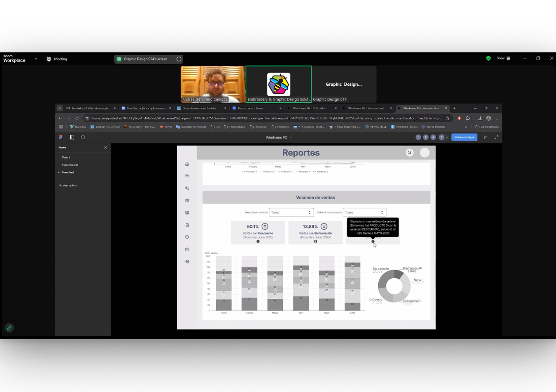Screen dimensions: 556x392
Task: Click the calendar icon in prototype sidebar
Action: pos(187,249)
